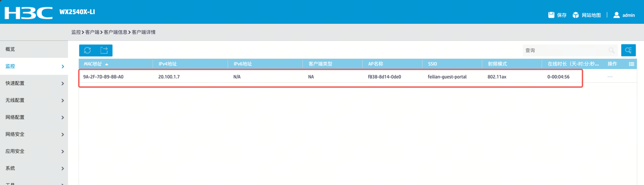Select 监控 in the sidebar

click(34, 66)
